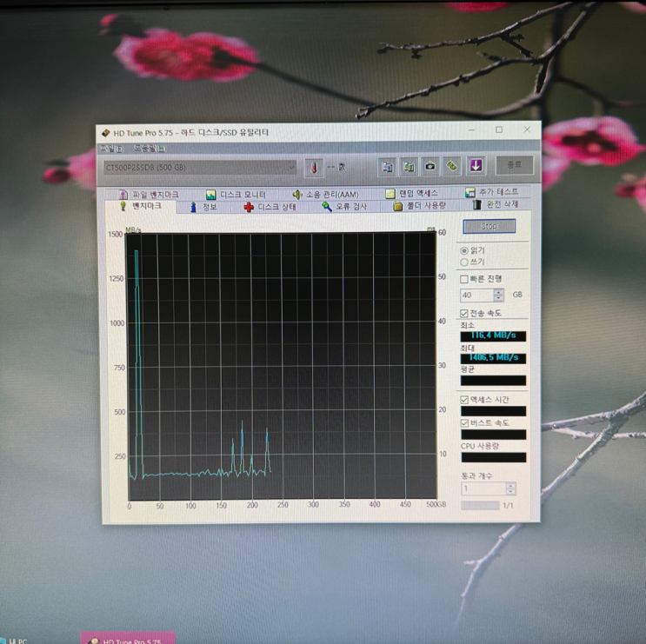
Task: Select the 쓰기 write radio button
Action: pyautogui.click(x=464, y=262)
